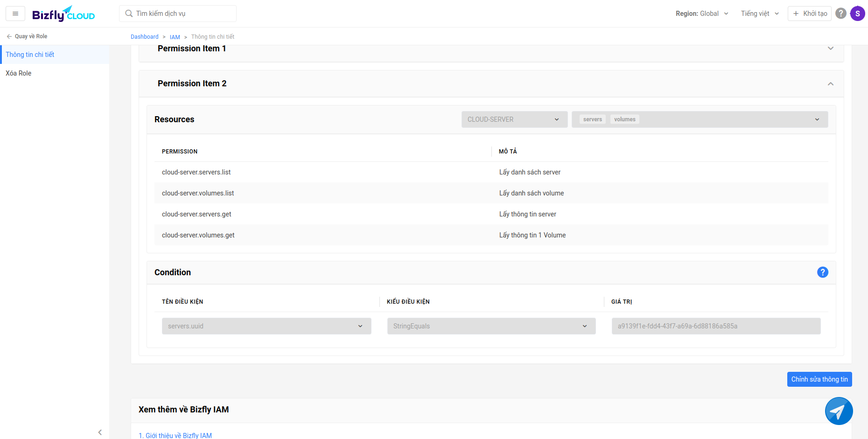Click the Tìm kiếm dịch vụ search field

click(x=178, y=14)
